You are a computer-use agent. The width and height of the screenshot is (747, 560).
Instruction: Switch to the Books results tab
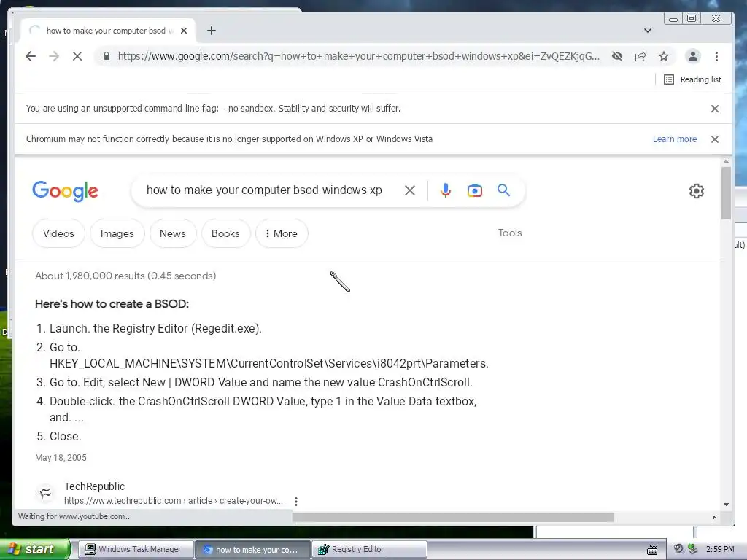[225, 233]
